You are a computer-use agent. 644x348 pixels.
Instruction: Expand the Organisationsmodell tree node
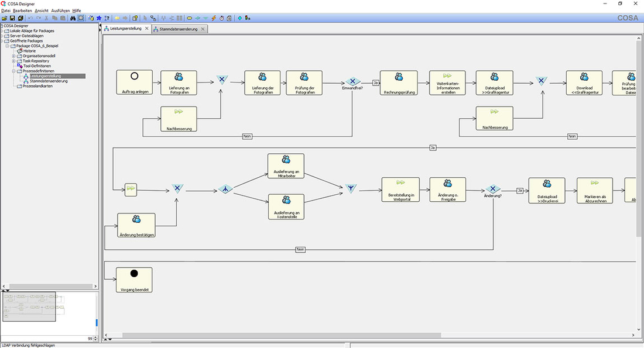click(13, 56)
